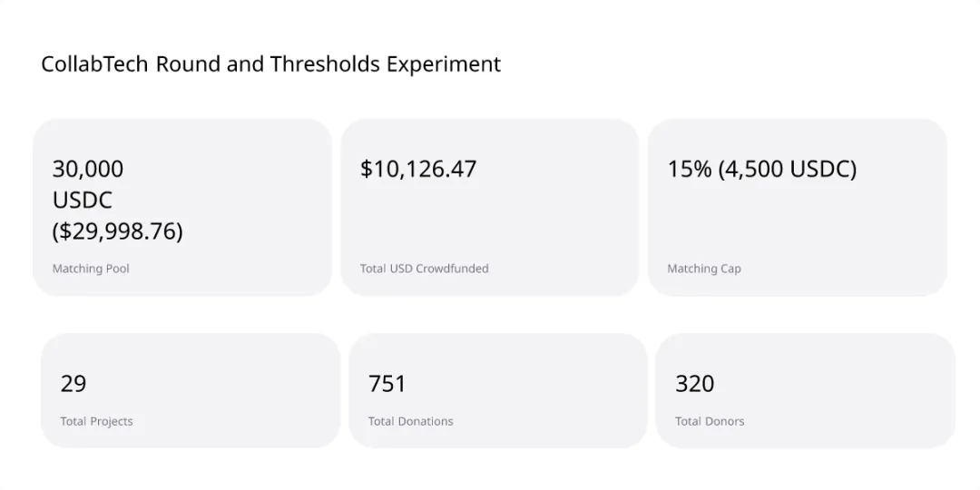Viewport: 980px width, 490px height.
Task: Click the 15% matching cap percentage
Action: point(690,170)
